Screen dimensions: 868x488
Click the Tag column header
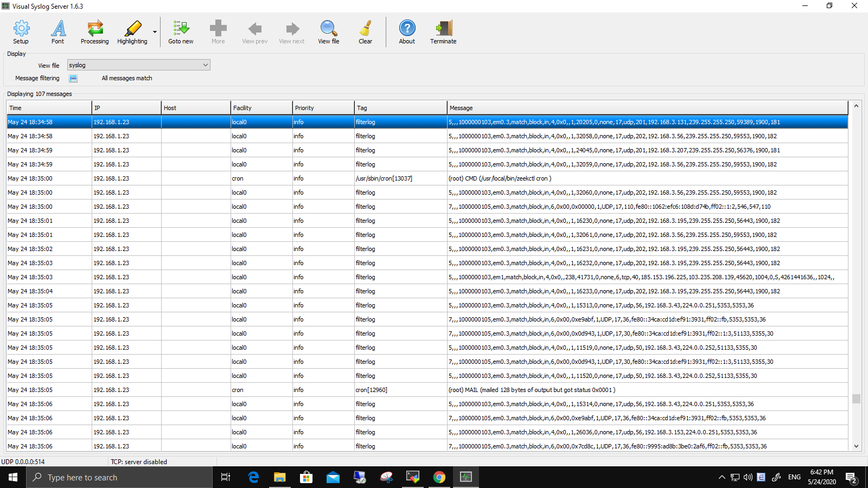(x=401, y=108)
